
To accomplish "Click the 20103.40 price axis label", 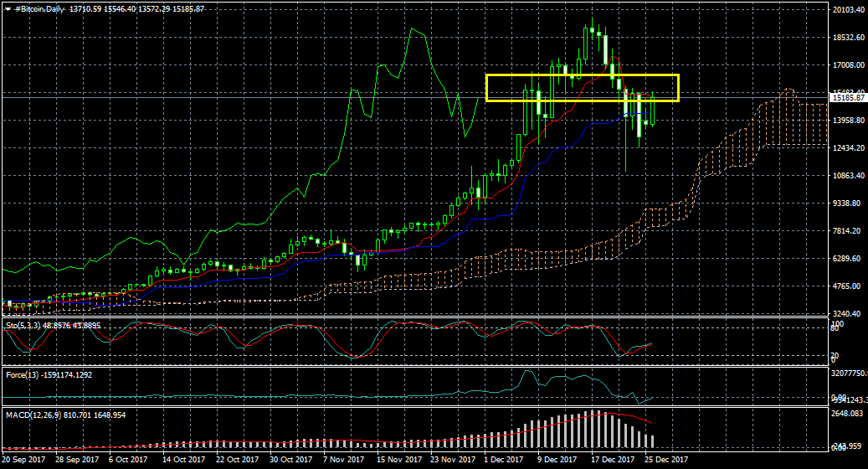I will click(847, 10).
